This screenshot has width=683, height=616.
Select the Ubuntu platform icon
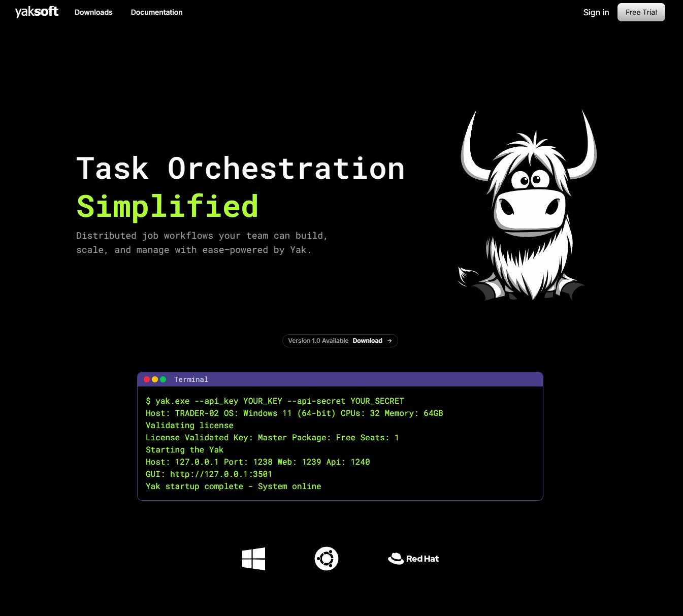[x=326, y=558]
